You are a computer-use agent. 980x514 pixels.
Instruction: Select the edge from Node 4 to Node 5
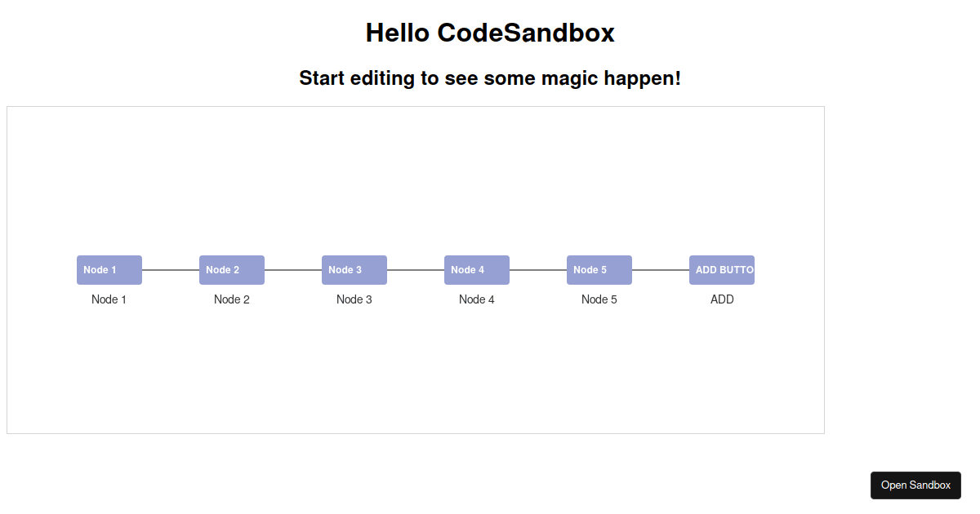[x=538, y=270]
